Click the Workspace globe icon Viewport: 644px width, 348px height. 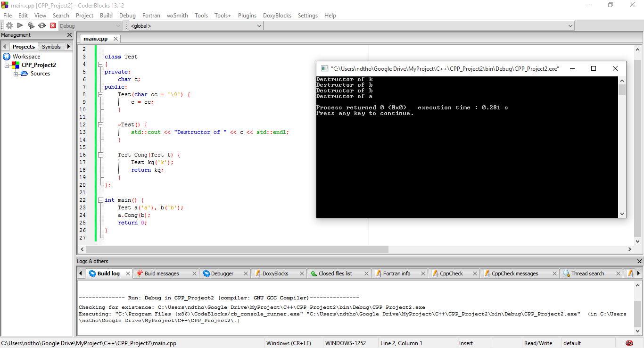point(6,56)
